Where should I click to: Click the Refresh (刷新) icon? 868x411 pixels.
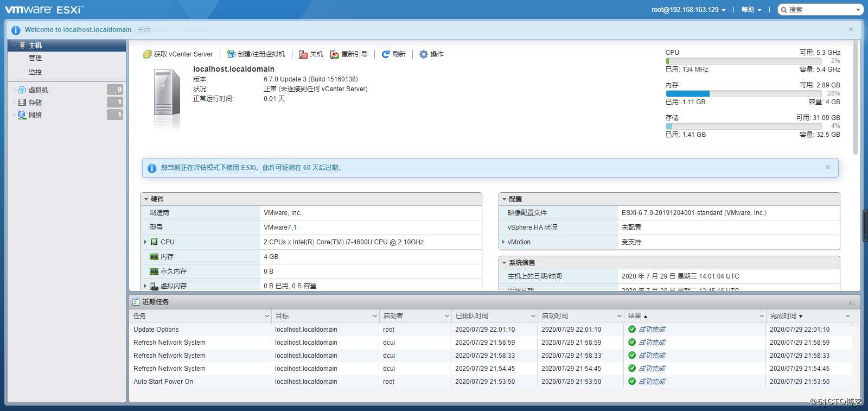point(386,54)
